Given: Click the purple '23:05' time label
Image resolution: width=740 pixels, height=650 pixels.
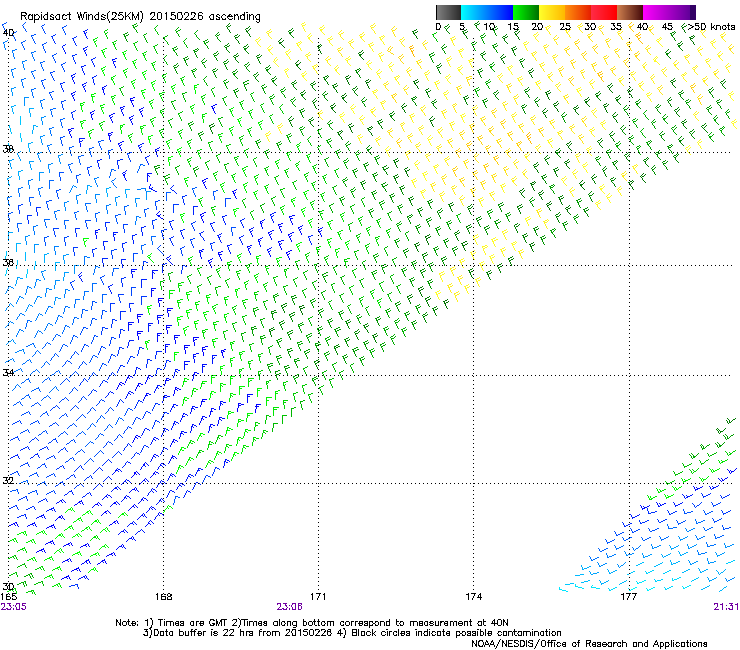Looking at the screenshot, I should coord(14,607).
